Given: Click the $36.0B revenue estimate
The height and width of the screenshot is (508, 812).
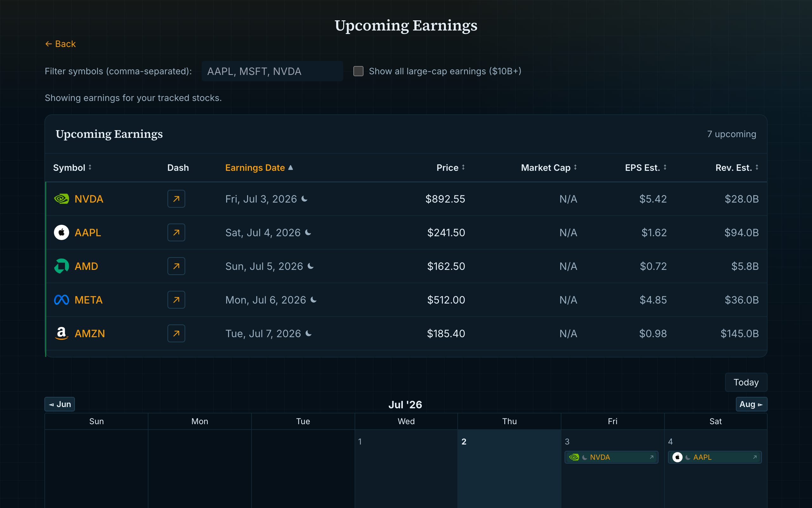Looking at the screenshot, I should coord(742,300).
